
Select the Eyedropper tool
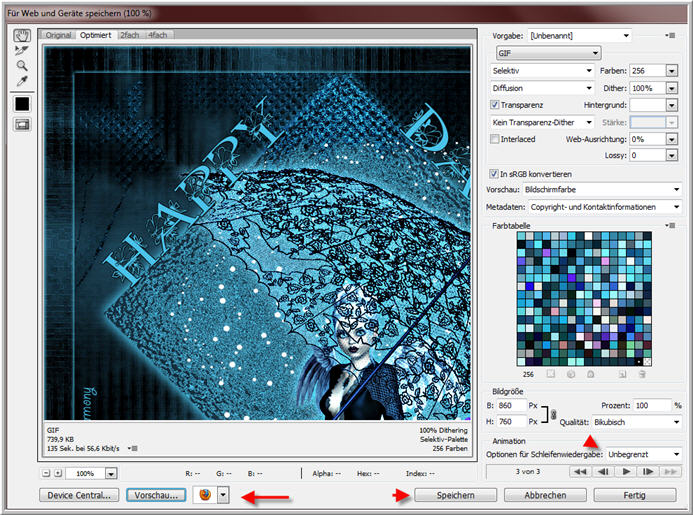[x=22, y=81]
